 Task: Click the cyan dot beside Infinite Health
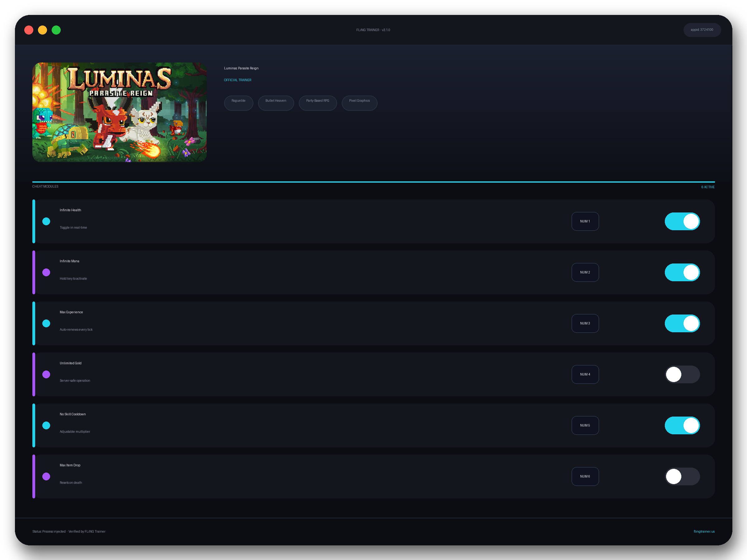pyautogui.click(x=46, y=222)
